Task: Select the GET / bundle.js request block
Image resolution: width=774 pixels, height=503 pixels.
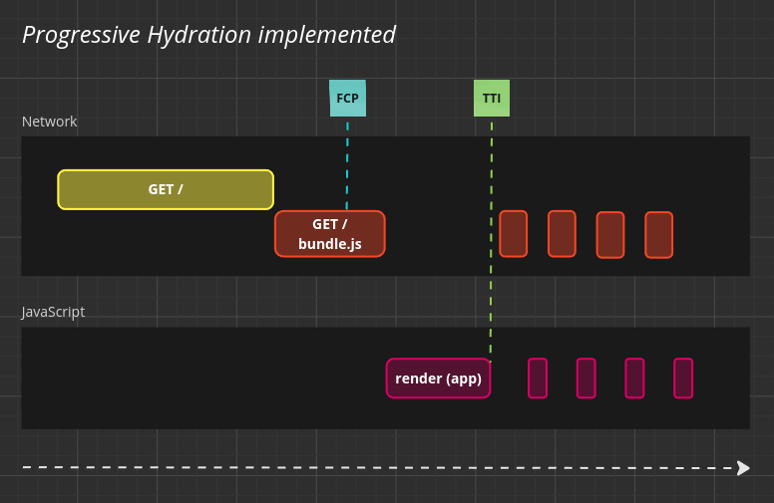Action: point(330,234)
